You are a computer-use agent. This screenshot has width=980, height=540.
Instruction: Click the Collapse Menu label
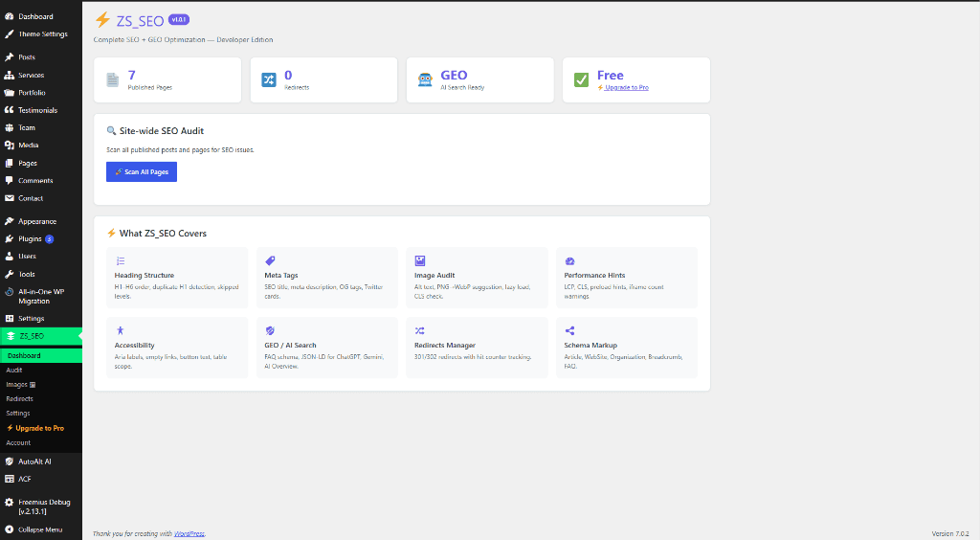[x=40, y=529]
